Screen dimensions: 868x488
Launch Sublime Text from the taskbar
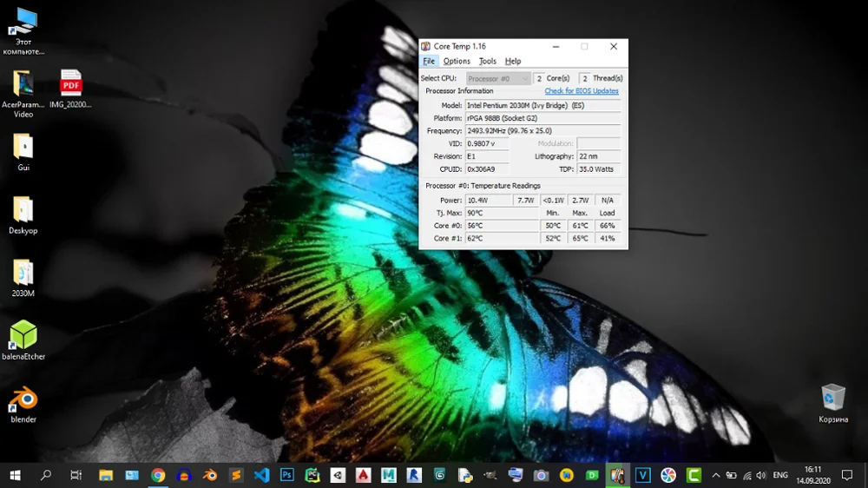pos(236,475)
